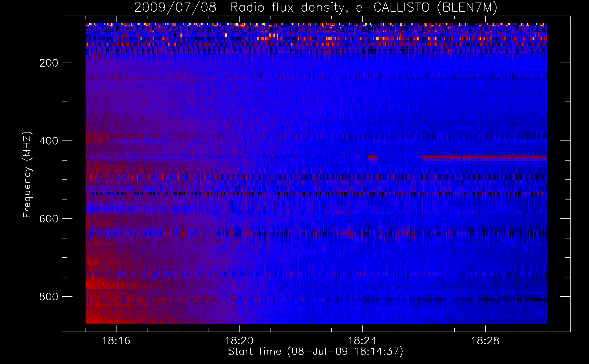Click the 18:24 time tick label
The width and height of the screenshot is (589, 364).
[362, 341]
